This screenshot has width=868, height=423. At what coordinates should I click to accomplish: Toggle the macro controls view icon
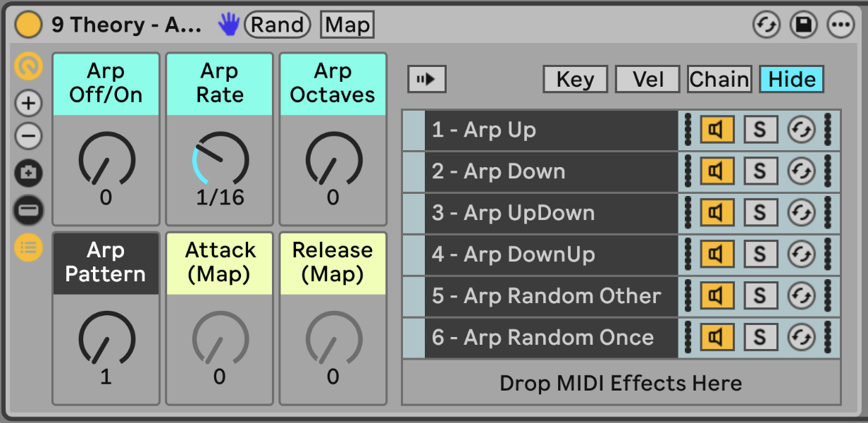click(29, 67)
